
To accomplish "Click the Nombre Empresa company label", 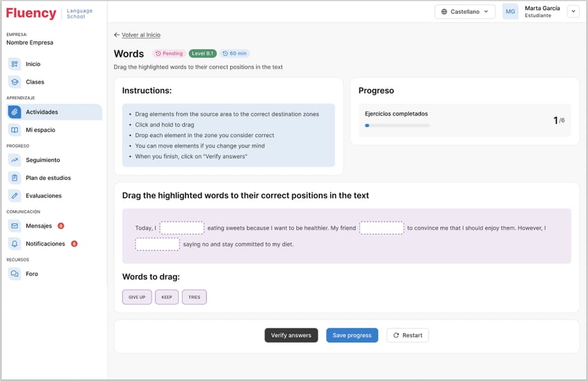I will click(29, 43).
